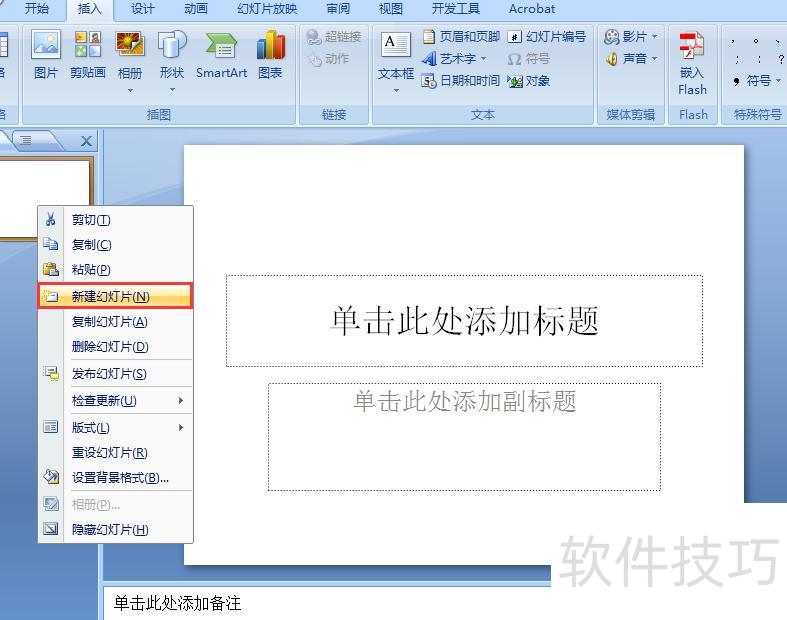Insert the question mark from 特殊符号

tap(781, 59)
